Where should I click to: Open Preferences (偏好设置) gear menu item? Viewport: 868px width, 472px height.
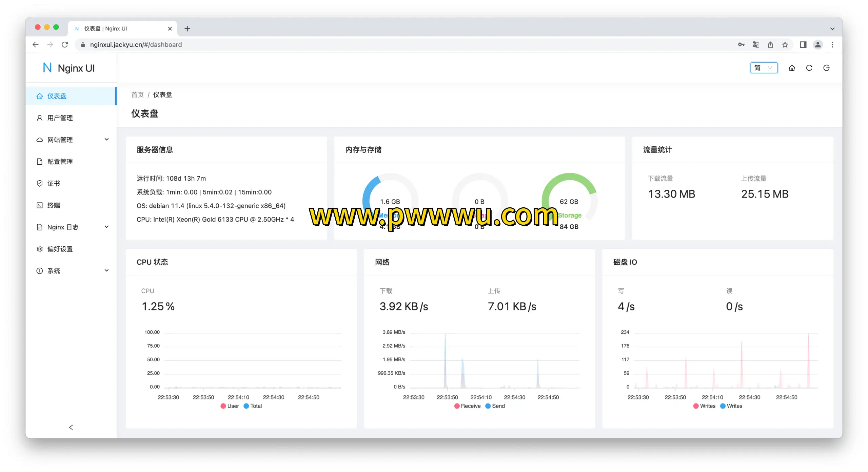point(60,249)
